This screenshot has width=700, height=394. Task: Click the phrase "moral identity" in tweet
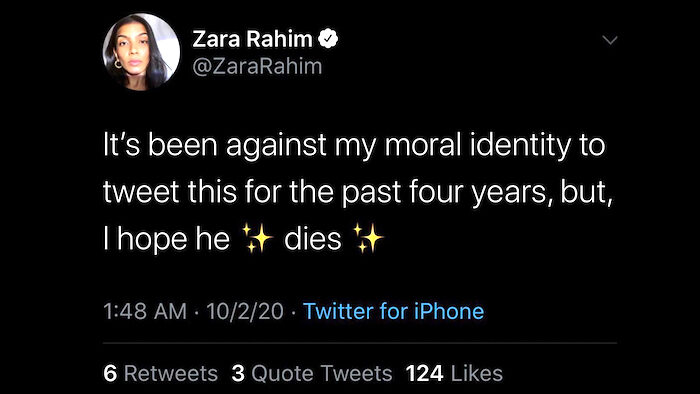(x=477, y=146)
